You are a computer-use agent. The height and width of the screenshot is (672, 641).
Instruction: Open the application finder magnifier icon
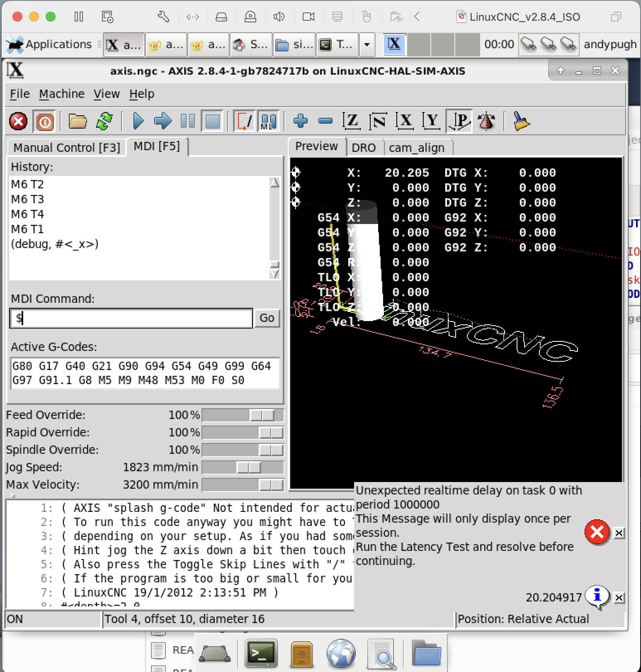383,654
